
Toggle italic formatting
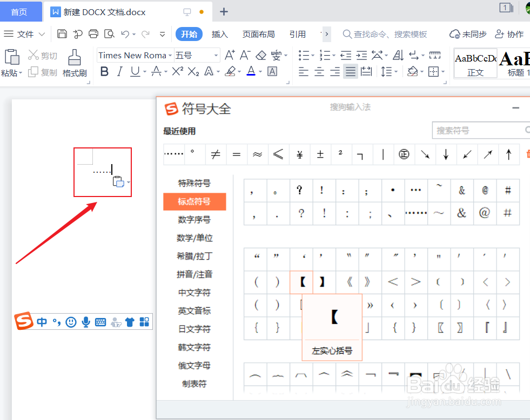click(120, 71)
